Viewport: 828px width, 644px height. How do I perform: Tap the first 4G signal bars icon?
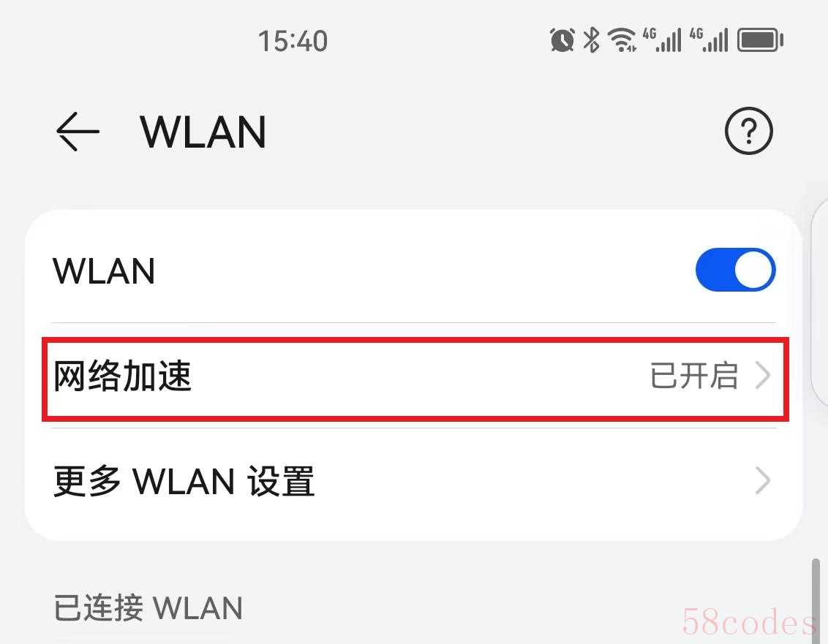(662, 40)
